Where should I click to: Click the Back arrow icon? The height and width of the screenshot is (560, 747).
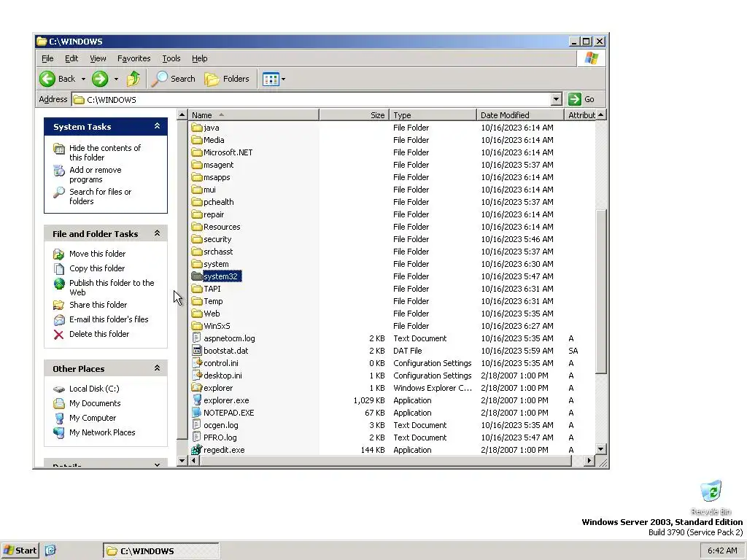(x=47, y=79)
